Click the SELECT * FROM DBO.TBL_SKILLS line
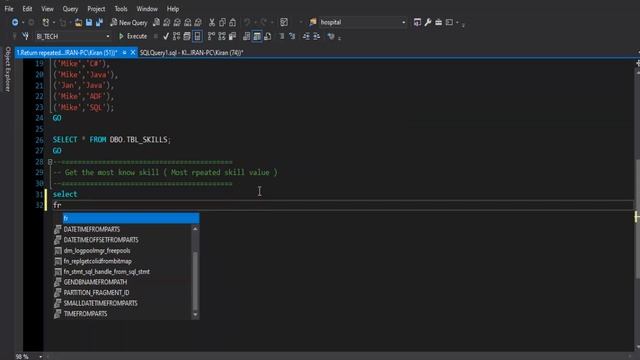 111,140
